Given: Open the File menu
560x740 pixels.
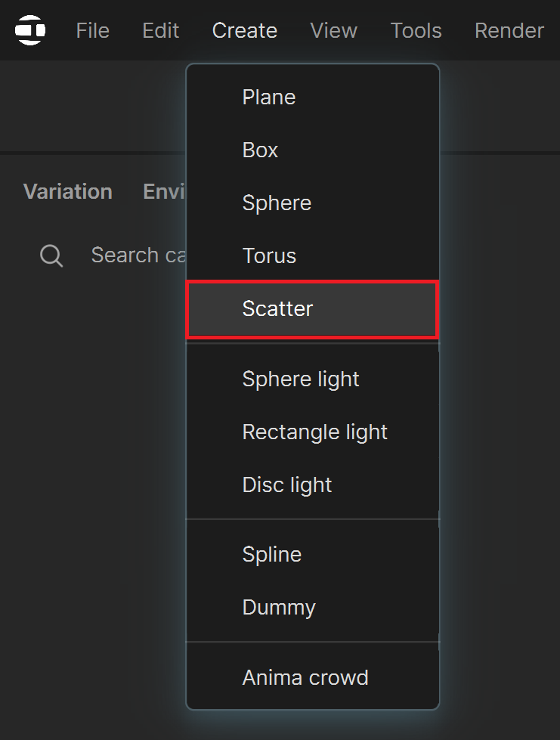Looking at the screenshot, I should tap(93, 31).
